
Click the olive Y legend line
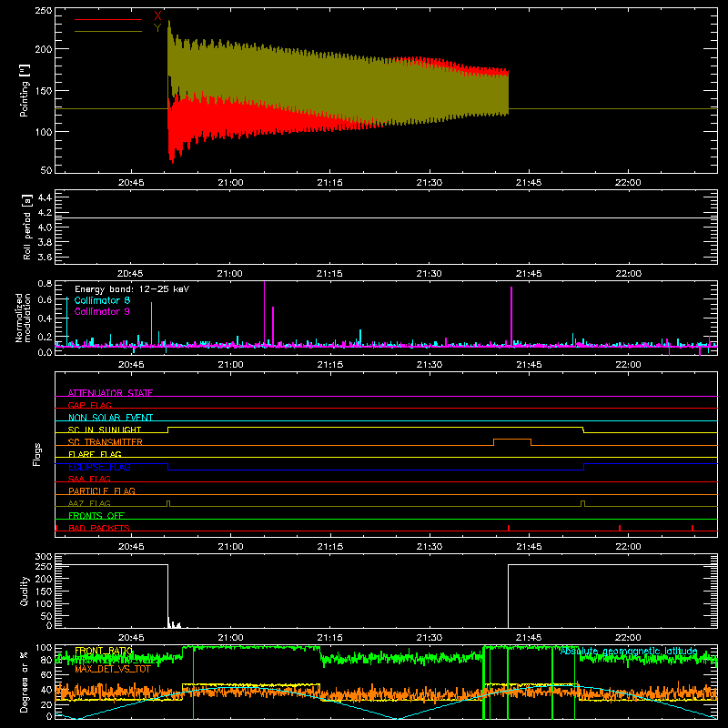[x=108, y=31]
